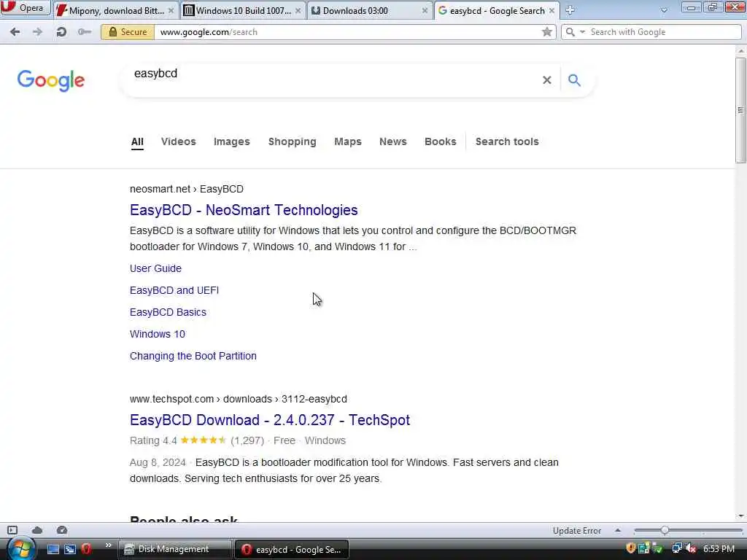
Task: Open the closed tabs dropdown arrow
Action: point(664,10)
